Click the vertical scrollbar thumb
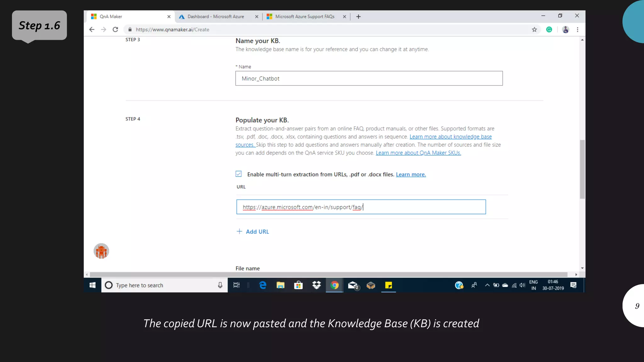 coord(582,169)
